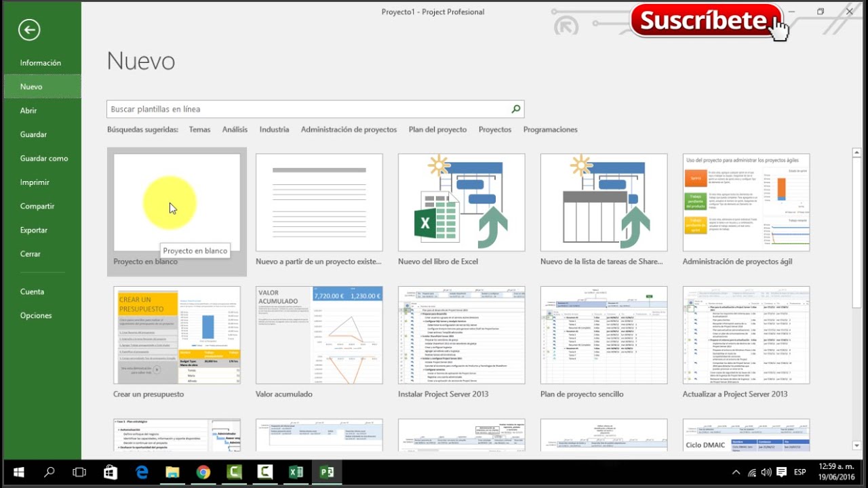This screenshot has height=488, width=868.
Task: Open the second Camtasia taskbar icon
Action: [265, 472]
